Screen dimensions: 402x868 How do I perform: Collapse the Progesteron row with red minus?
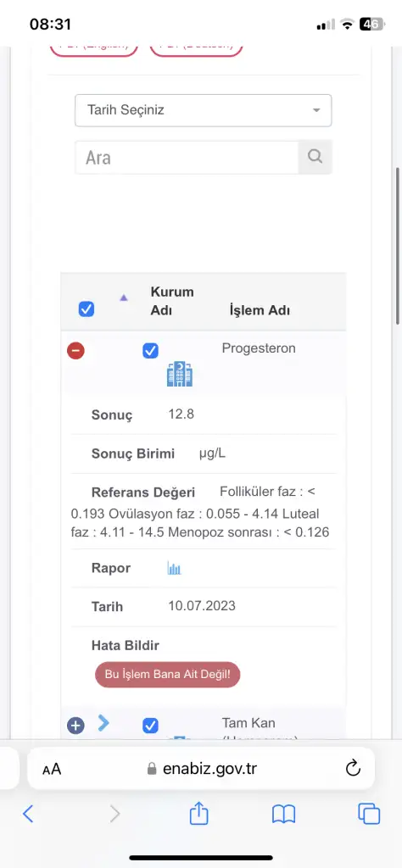click(x=75, y=350)
